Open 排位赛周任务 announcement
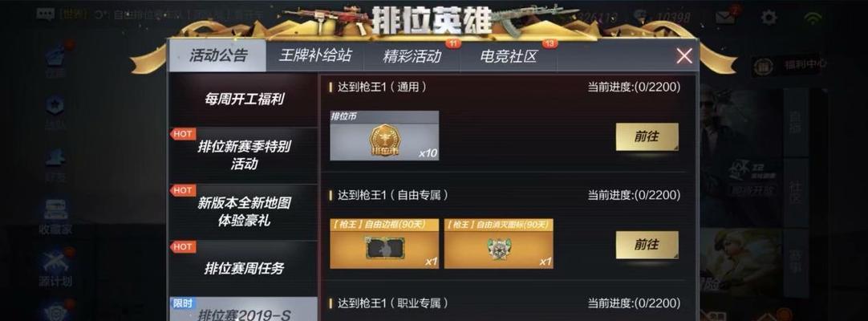 point(244,268)
